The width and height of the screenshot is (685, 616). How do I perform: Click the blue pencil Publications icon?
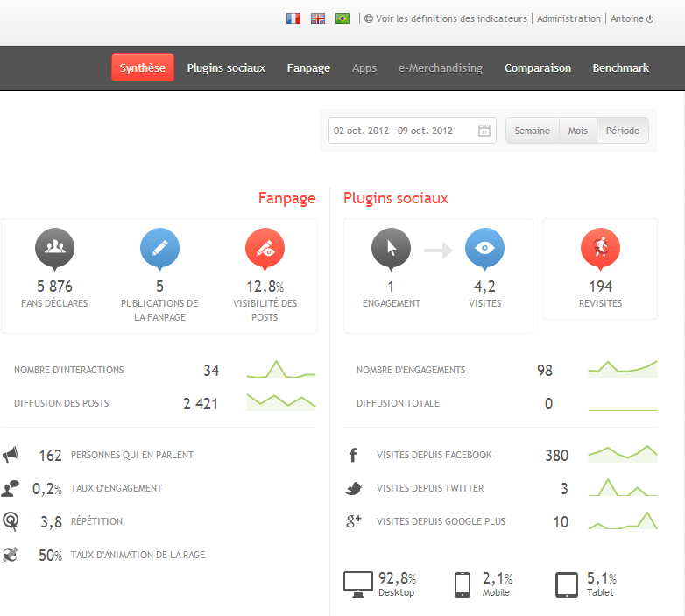click(159, 248)
